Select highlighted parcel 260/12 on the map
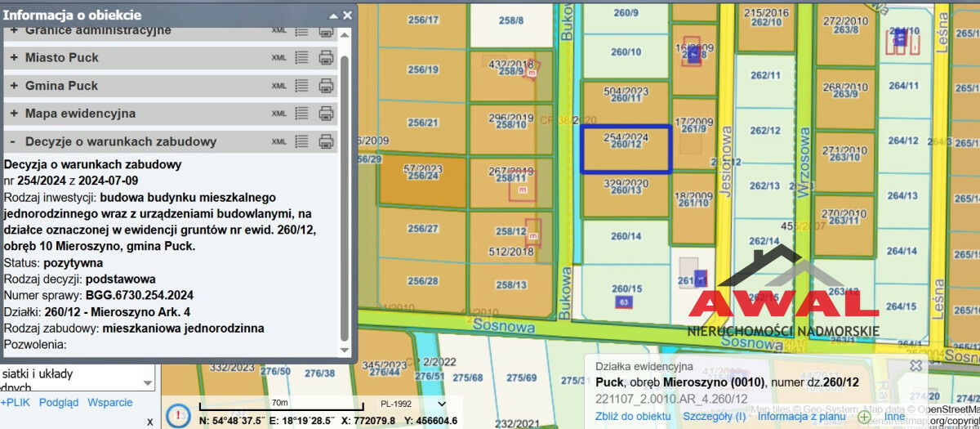The height and width of the screenshot is (429, 980). (x=626, y=150)
